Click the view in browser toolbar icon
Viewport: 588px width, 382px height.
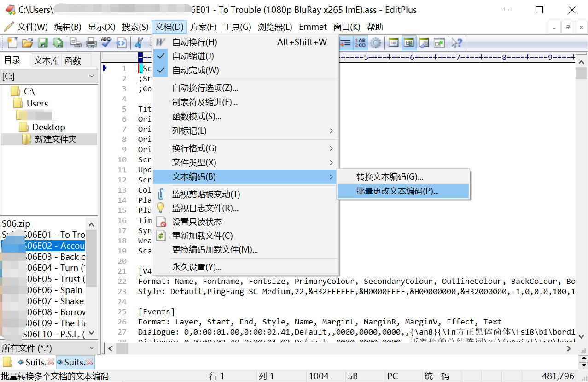[122, 43]
